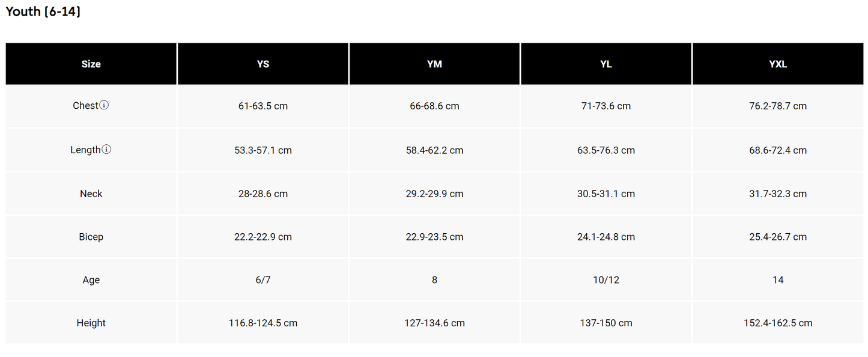Select the YS size column header

(x=263, y=64)
